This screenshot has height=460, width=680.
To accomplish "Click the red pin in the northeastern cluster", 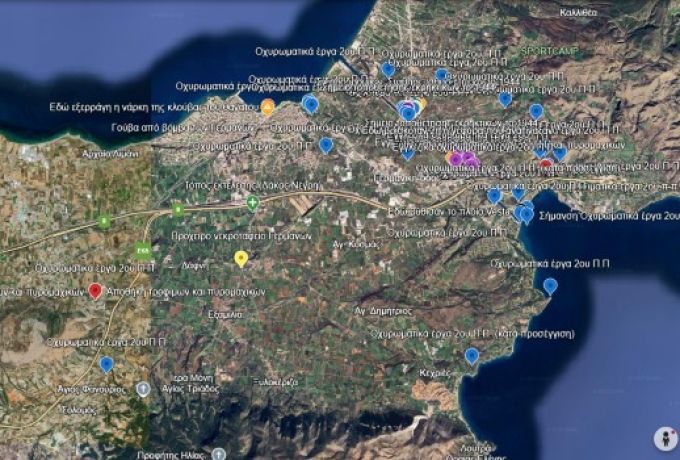I will (546, 164).
